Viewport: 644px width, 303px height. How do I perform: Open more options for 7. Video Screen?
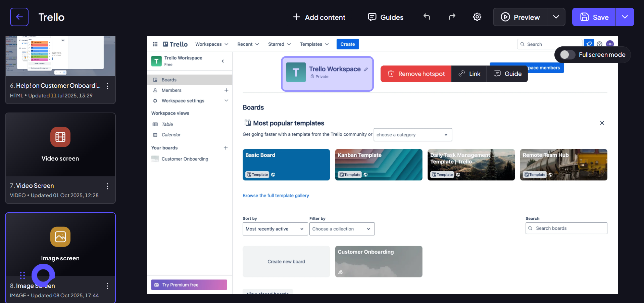pos(107,186)
